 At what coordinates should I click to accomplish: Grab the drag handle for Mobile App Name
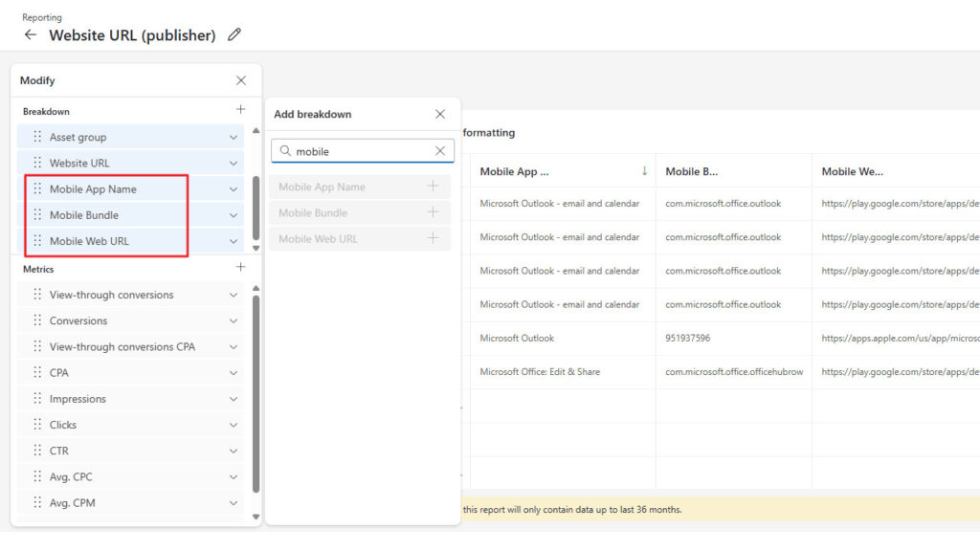point(37,188)
